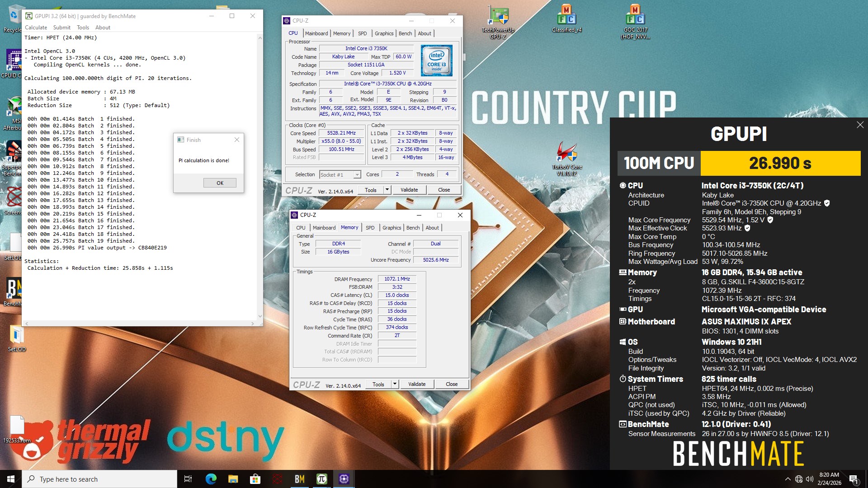Click GPUPI window title bar icon
Screen dimensions: 868x488
(x=29, y=16)
